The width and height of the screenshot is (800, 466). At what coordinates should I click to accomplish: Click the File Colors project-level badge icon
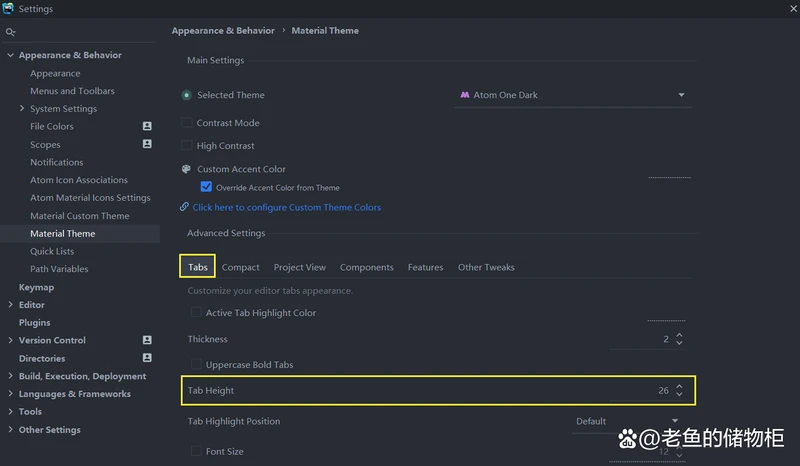click(147, 126)
